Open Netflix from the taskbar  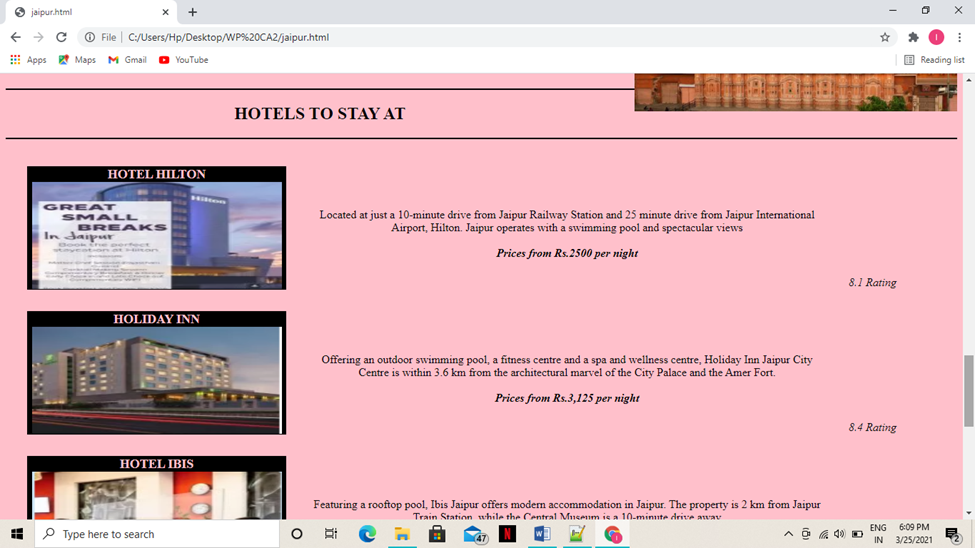[507, 534]
